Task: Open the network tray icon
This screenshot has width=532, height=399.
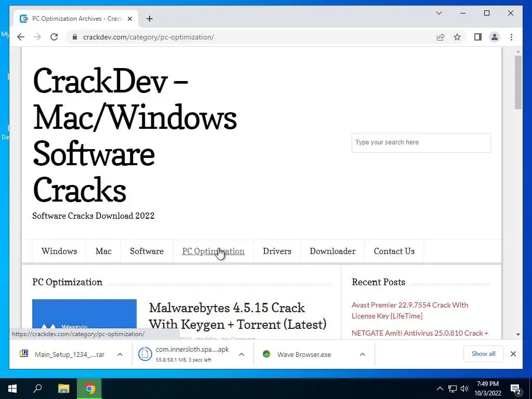Action: [x=453, y=389]
